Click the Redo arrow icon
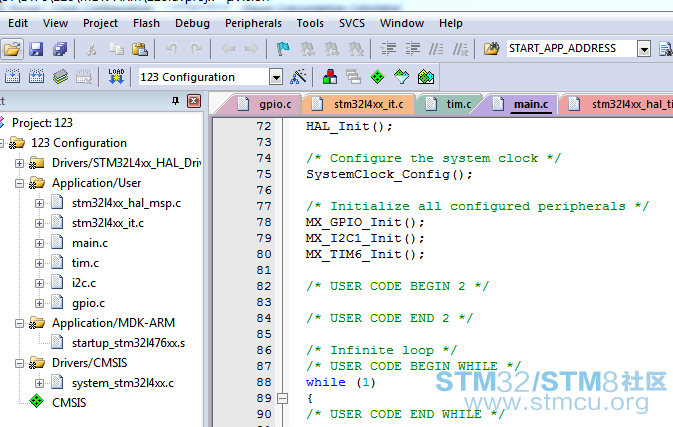 [x=196, y=49]
